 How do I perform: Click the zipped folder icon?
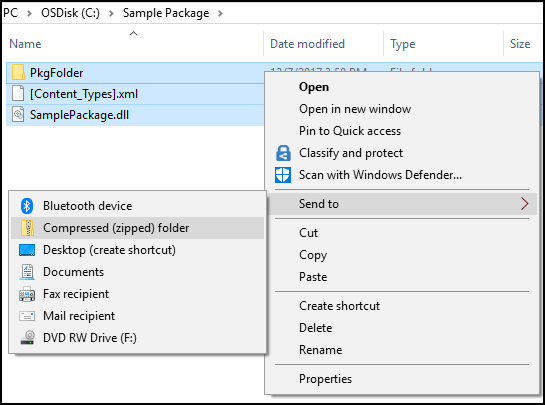tap(27, 228)
